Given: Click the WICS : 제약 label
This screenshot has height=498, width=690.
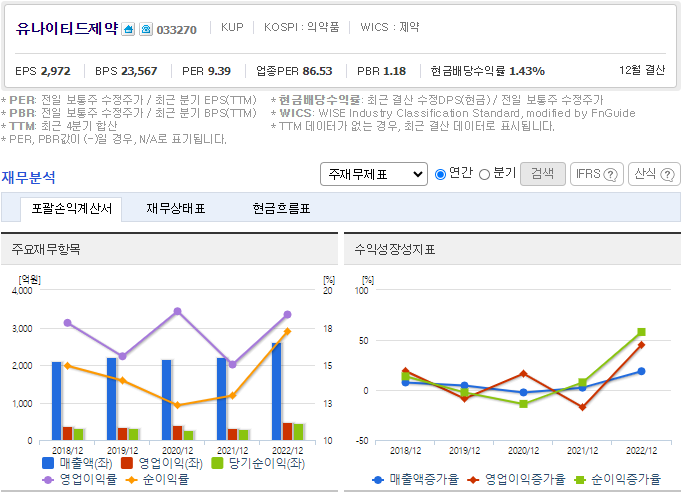Looking at the screenshot, I should [389, 27].
